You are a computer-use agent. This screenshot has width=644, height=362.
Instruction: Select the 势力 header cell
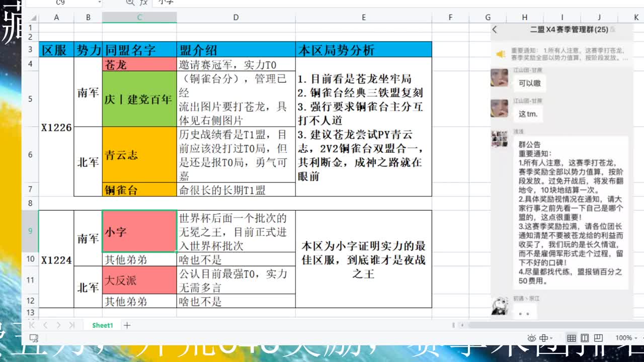pyautogui.click(x=88, y=49)
